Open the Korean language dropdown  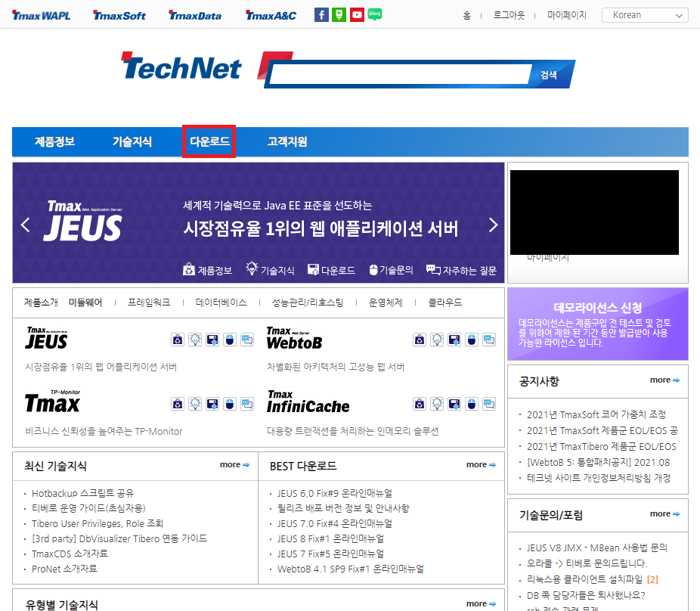645,15
